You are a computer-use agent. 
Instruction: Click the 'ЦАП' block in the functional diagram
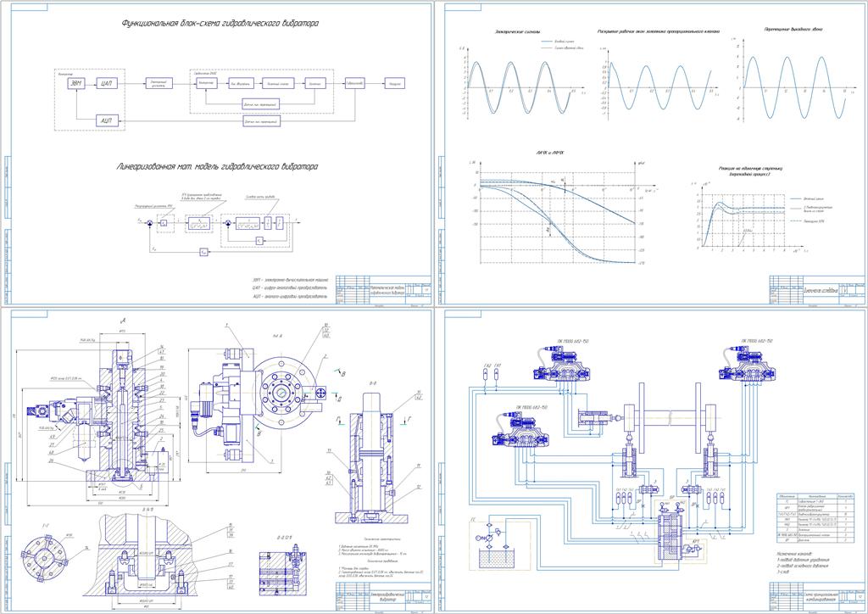(x=106, y=84)
